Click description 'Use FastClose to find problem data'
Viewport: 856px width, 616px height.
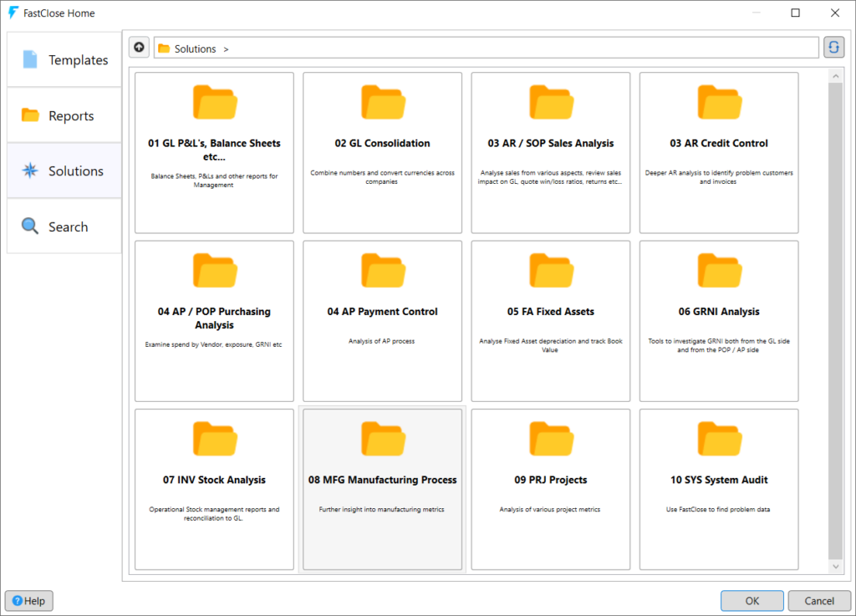(x=718, y=510)
